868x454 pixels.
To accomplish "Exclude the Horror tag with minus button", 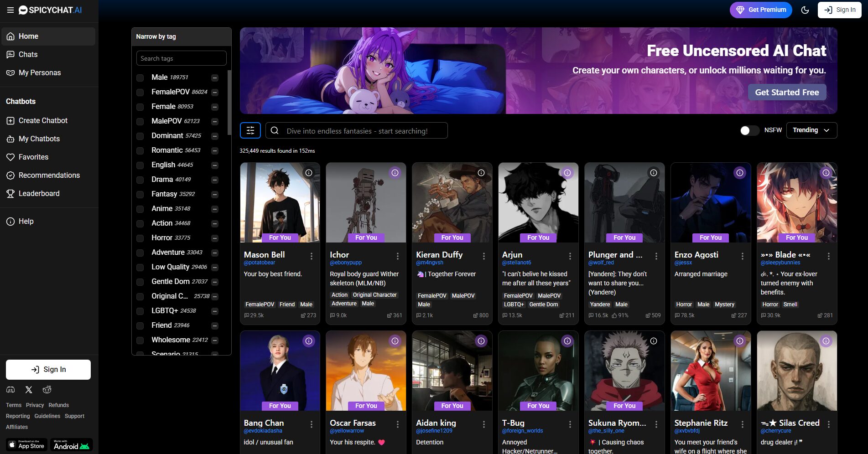I will tap(215, 238).
